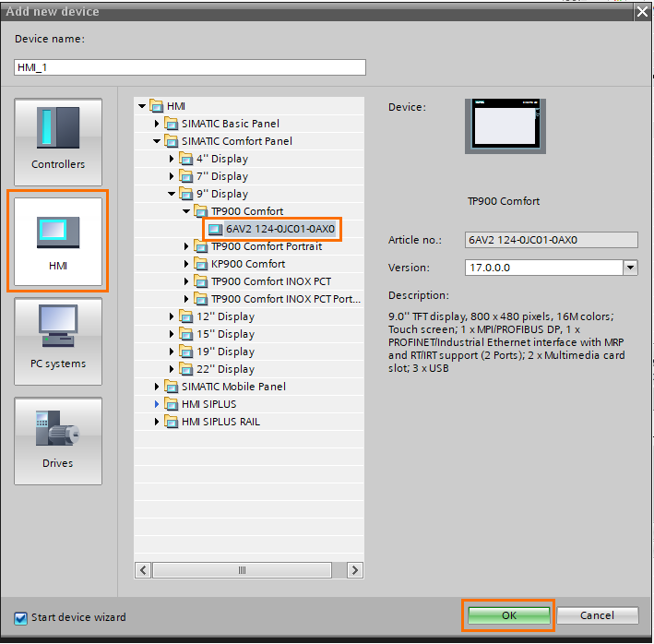
Task: Select the Controllers device category
Action: click(58, 142)
